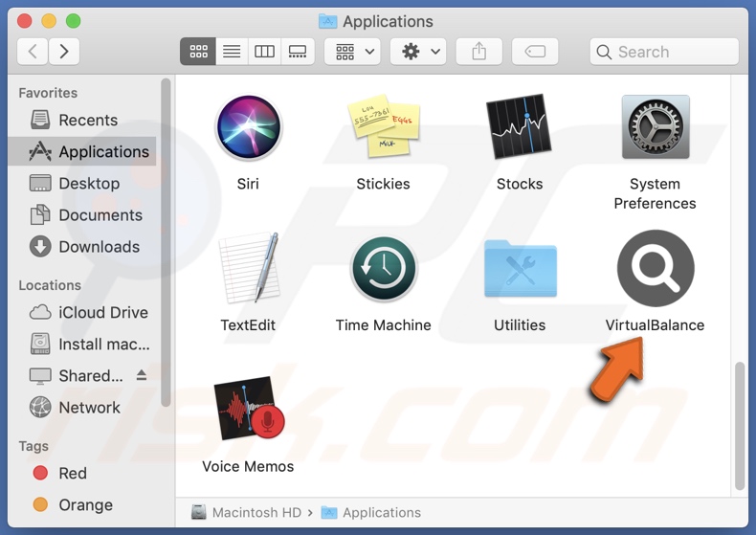The image size is (756, 535).
Task: Click the "Stickies" name label
Action: (384, 184)
